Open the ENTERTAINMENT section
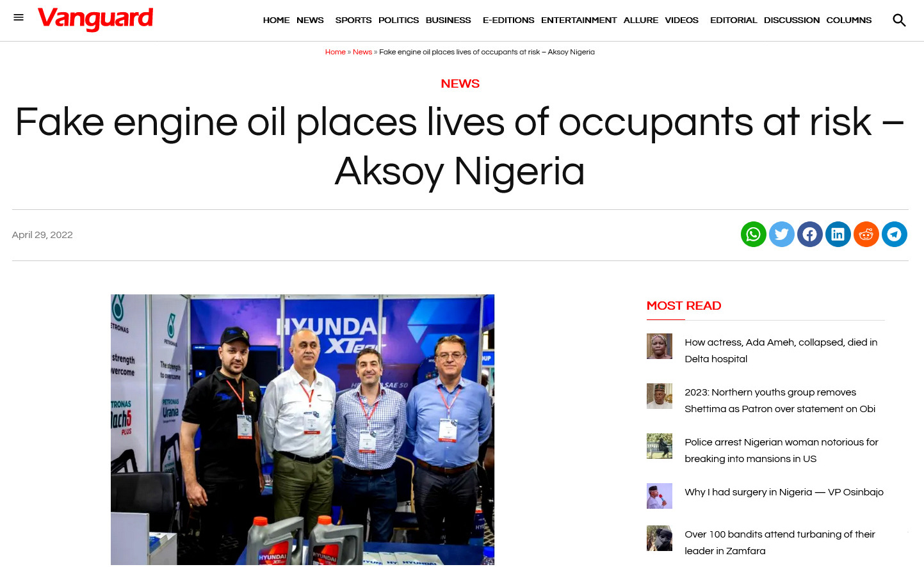 (579, 20)
